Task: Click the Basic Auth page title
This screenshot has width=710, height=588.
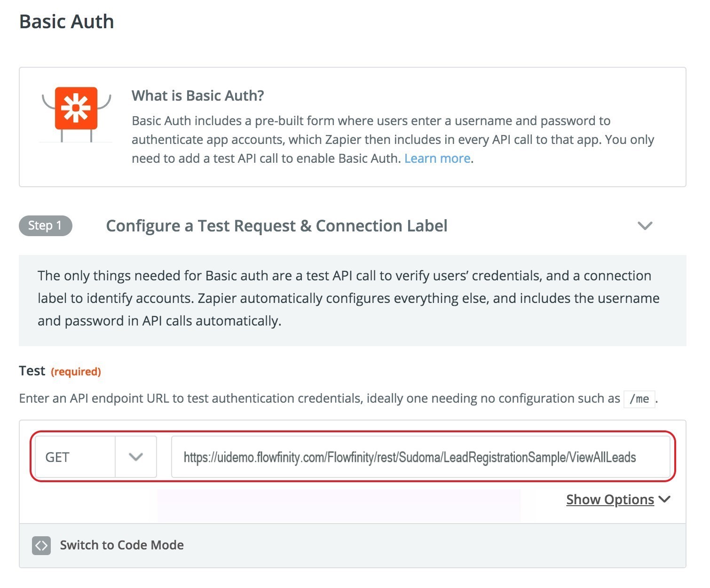Action: pos(66,22)
